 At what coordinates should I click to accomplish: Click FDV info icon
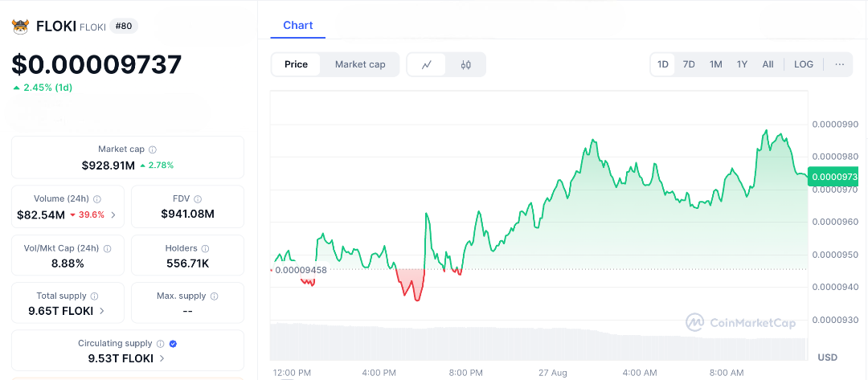(198, 198)
